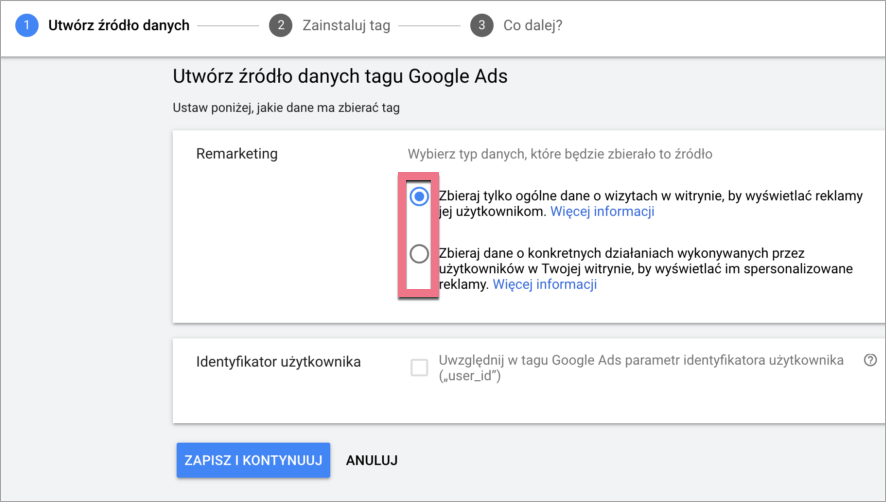The width and height of the screenshot is (886, 502).
Task: Click the 'Uwzględnij w tagu Google Ads' label text
Action: point(641,360)
